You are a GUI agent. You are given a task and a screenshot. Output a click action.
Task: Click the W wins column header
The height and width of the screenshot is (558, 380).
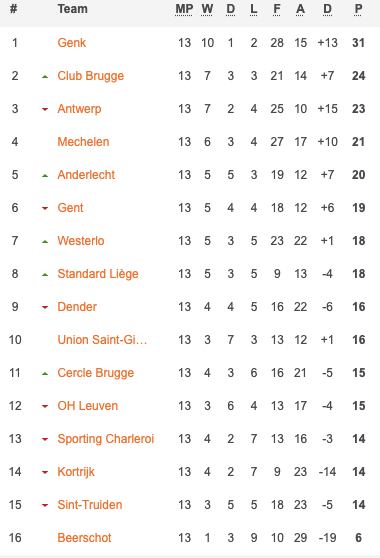click(x=207, y=9)
